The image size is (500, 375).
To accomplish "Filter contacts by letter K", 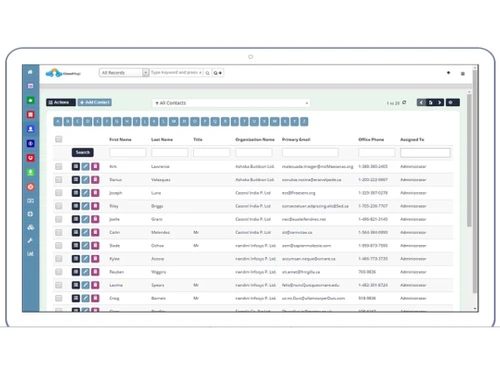I will (x=154, y=122).
